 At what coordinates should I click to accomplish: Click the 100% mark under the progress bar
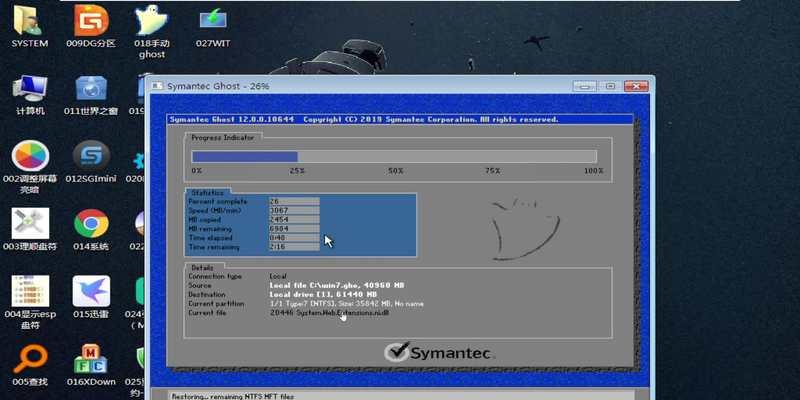pos(593,171)
